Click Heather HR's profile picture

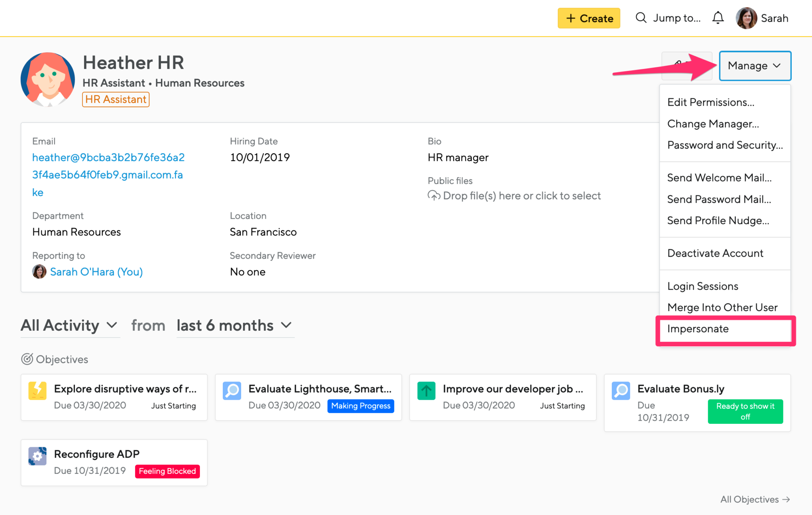(47, 79)
